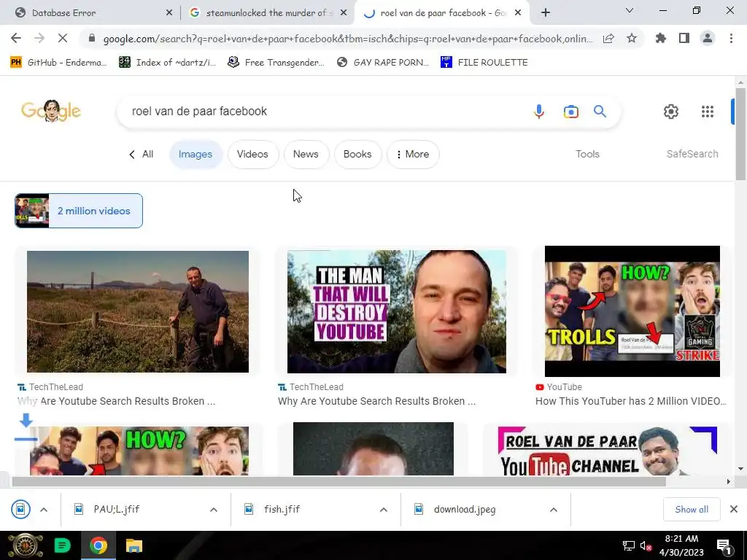Open ROEL VAN DE PAAR YouTube CHANNEL image
Screen dimensions: 747x560
click(x=608, y=451)
